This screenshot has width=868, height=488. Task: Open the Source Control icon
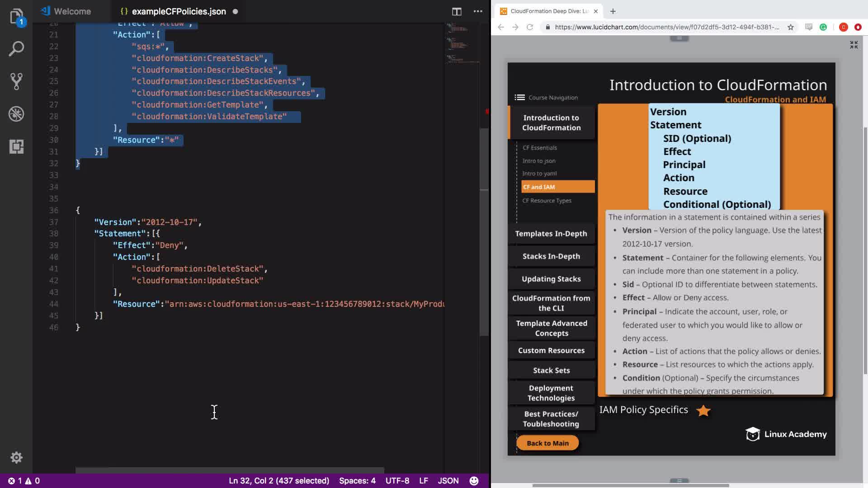(x=16, y=81)
